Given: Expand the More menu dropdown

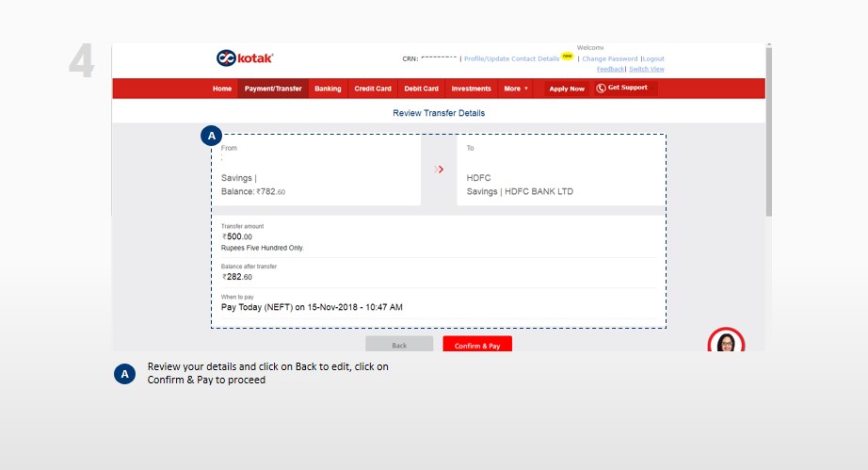Looking at the screenshot, I should [516, 89].
